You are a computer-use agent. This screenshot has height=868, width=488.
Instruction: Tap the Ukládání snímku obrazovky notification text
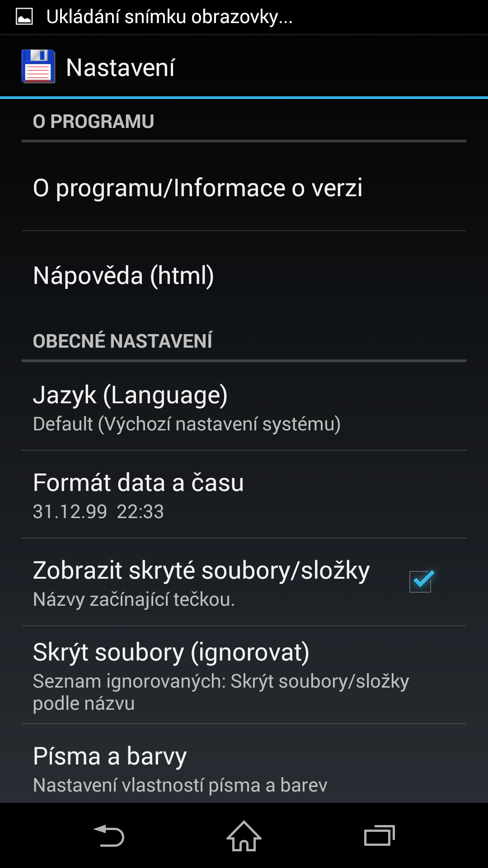tap(169, 17)
